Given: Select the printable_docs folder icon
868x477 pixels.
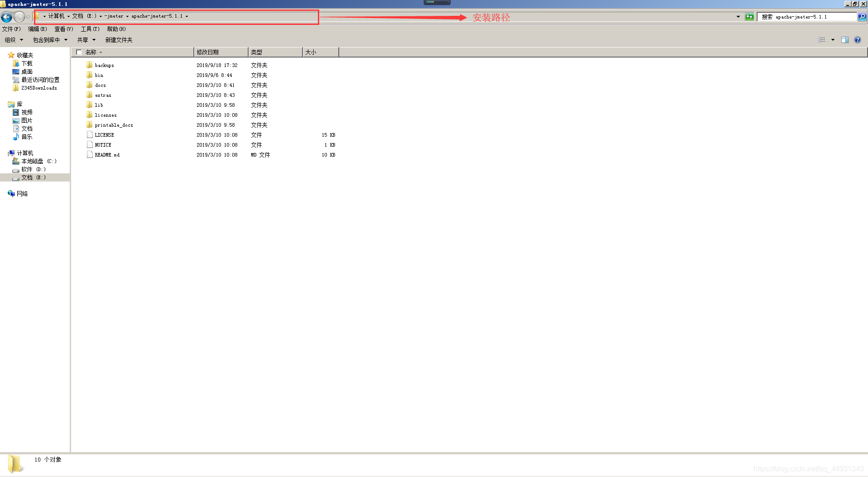Looking at the screenshot, I should [x=89, y=124].
